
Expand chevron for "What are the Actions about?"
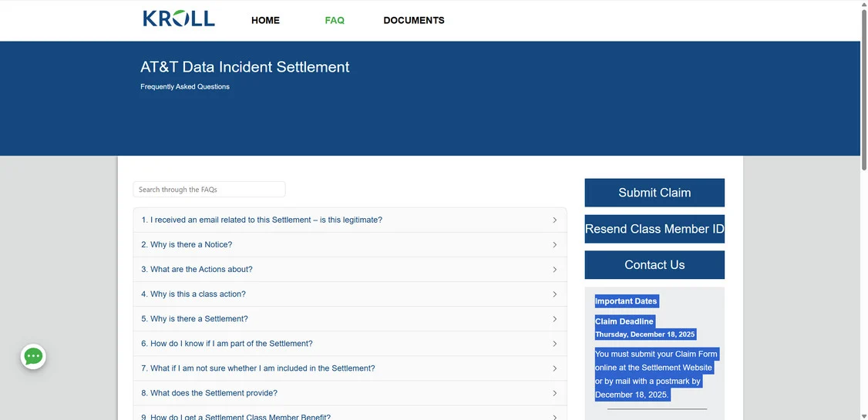tap(555, 270)
